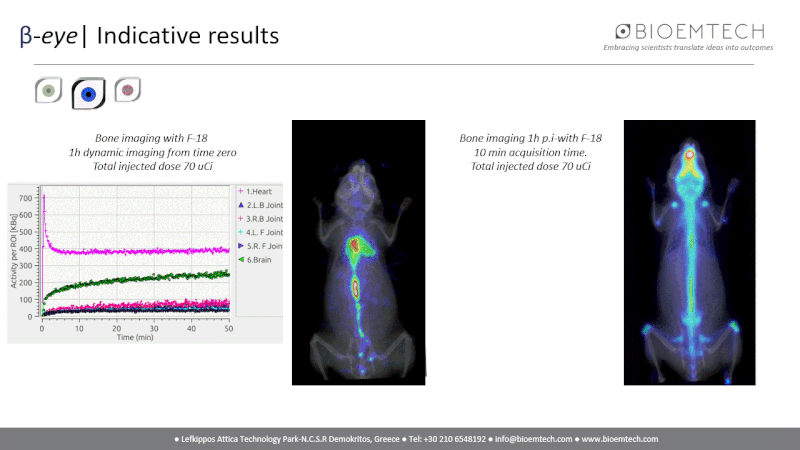Click the left dynamic imaging mouse scan
This screenshot has height=450, width=800.
pyautogui.click(x=358, y=252)
